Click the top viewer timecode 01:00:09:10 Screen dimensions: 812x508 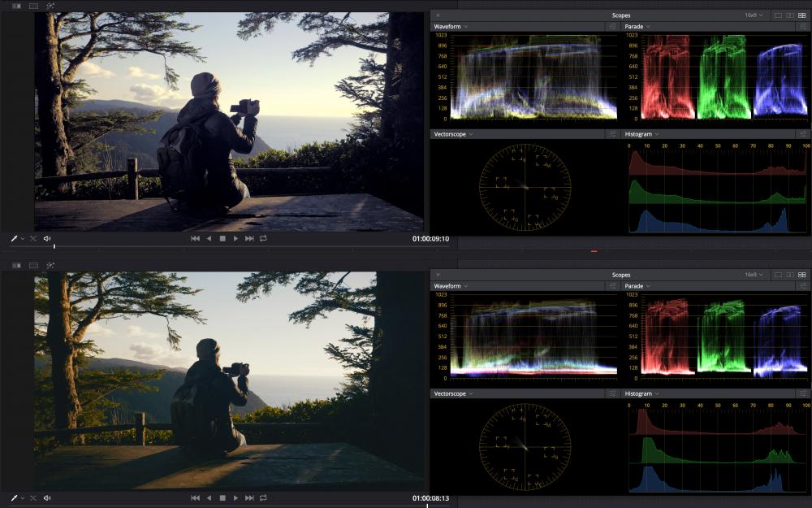tap(430, 239)
